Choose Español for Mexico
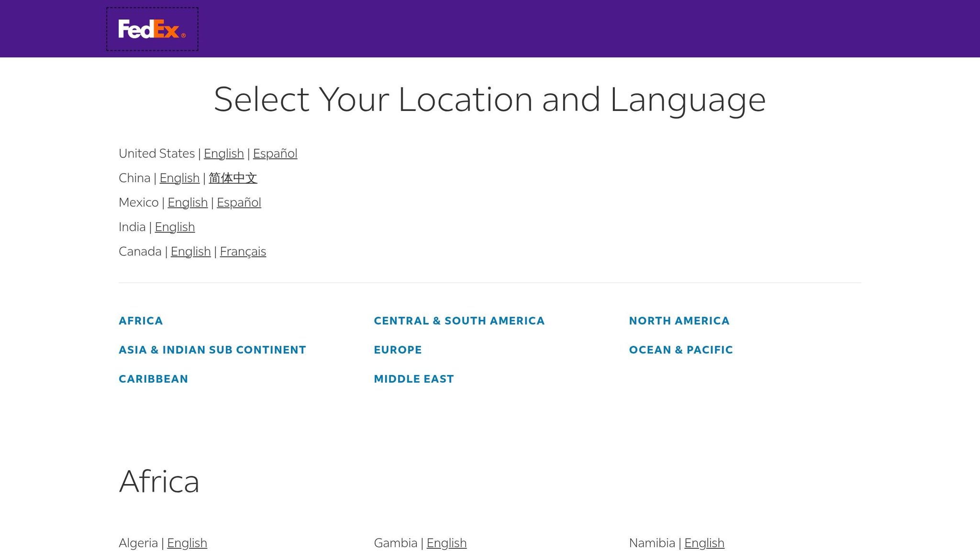980x551 pixels. [239, 202]
